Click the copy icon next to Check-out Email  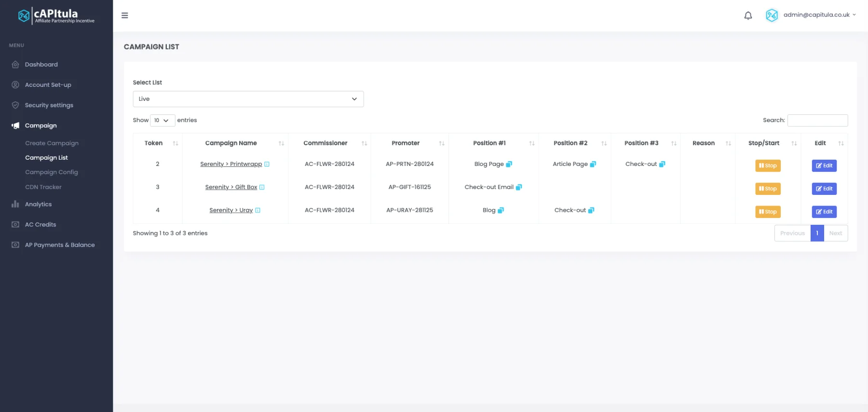tap(518, 187)
